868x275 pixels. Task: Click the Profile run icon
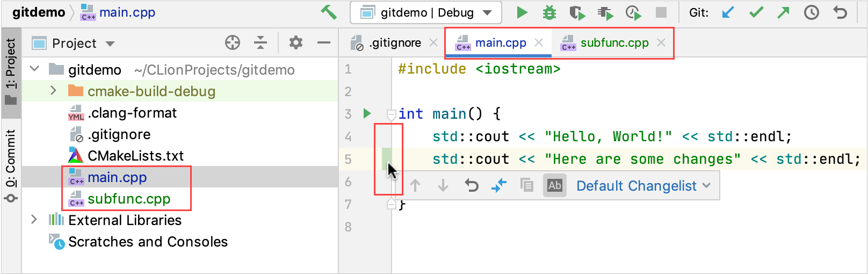click(x=605, y=12)
